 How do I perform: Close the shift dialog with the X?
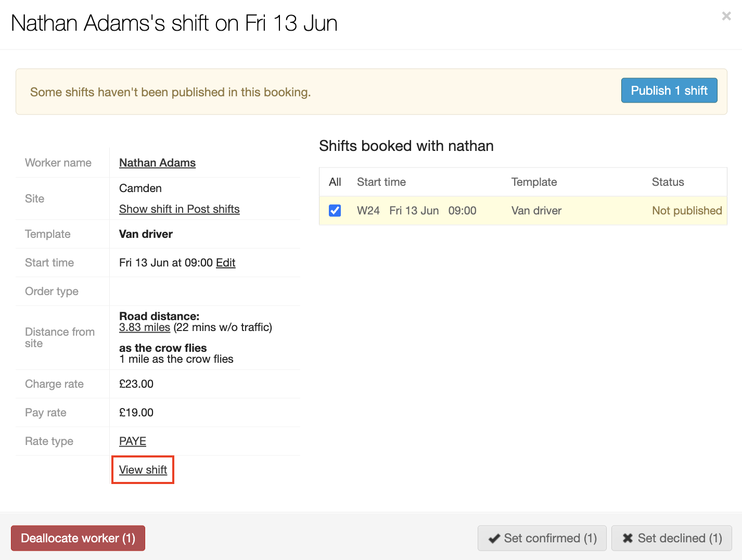[726, 16]
